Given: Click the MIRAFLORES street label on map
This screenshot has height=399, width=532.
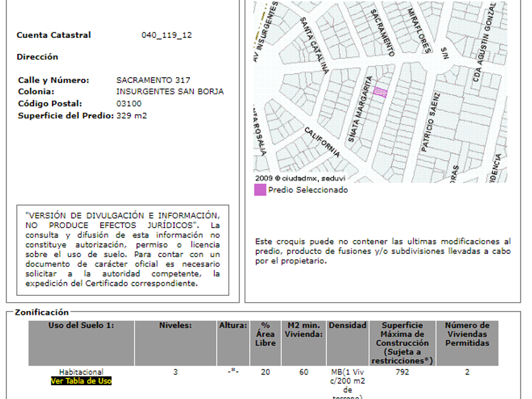Looking at the screenshot, I should pos(419,30).
